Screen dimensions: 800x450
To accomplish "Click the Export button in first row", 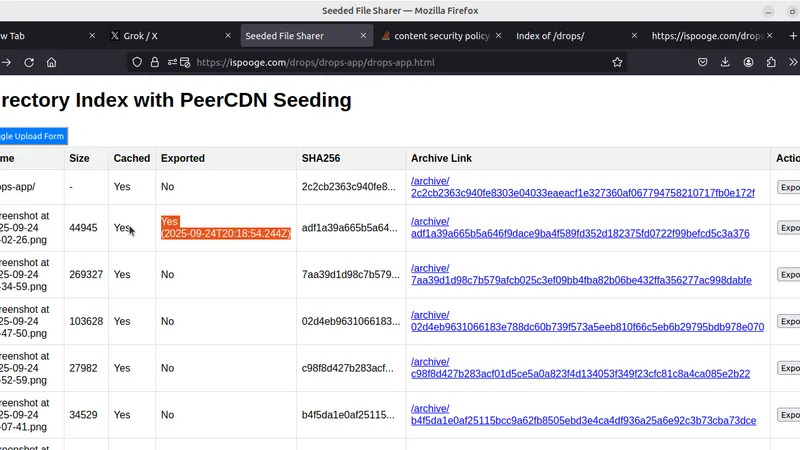I will (788, 187).
